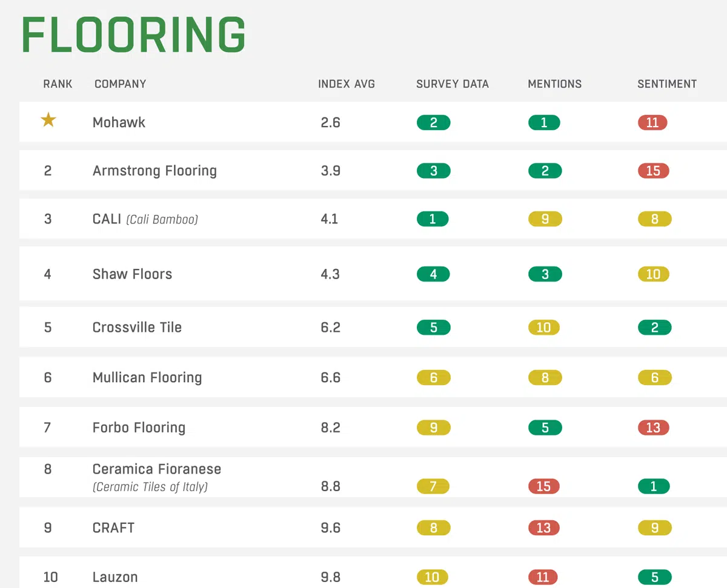
Task: Click Forbo Flooring's index average 8.2
Action: click(331, 428)
